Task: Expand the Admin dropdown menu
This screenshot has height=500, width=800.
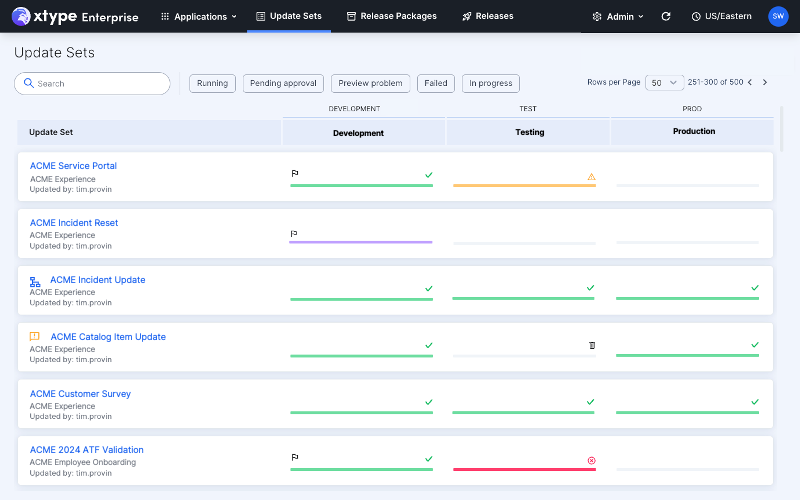Action: 618,16
